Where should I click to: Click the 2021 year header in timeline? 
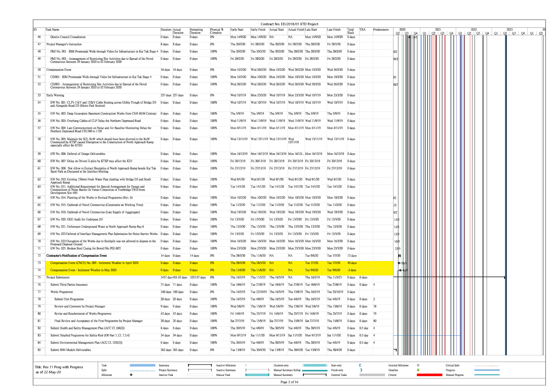438,29
